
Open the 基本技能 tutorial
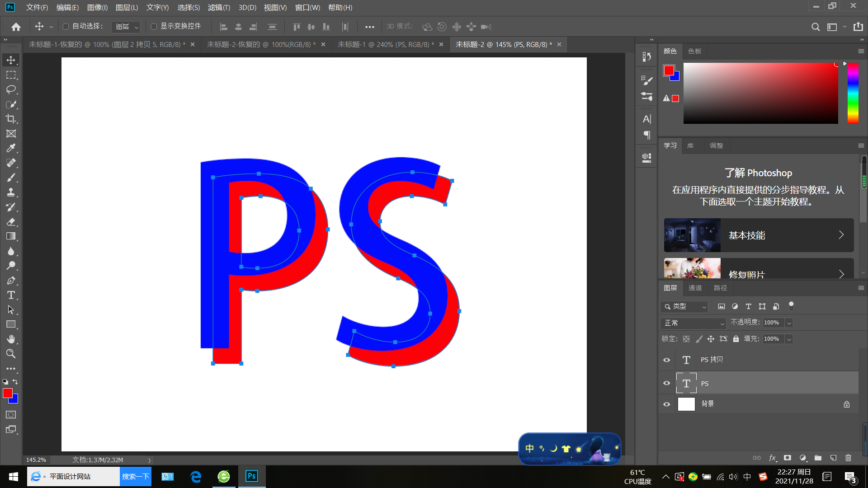[759, 235]
